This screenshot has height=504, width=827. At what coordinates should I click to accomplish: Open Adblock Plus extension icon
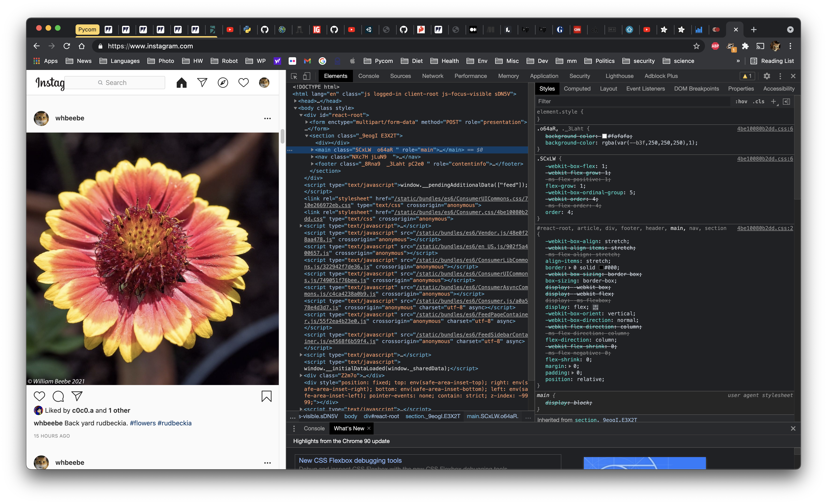pyautogui.click(x=715, y=46)
